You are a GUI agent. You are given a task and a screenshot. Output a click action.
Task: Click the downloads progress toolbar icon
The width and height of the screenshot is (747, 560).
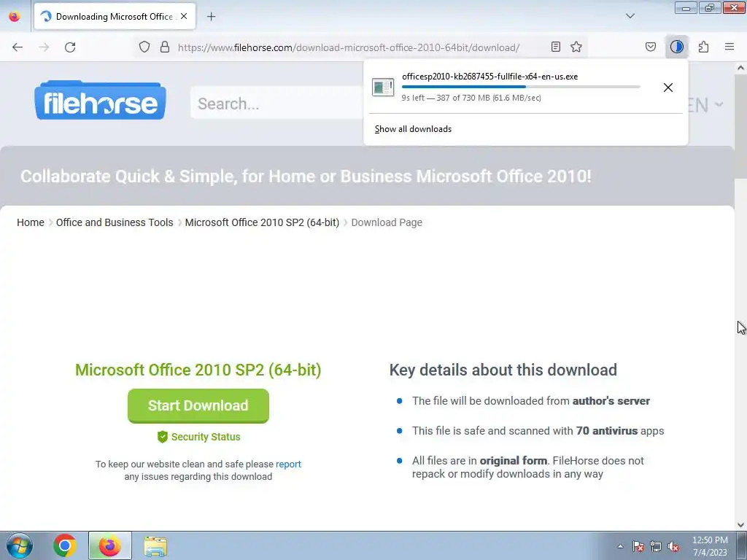coord(676,47)
